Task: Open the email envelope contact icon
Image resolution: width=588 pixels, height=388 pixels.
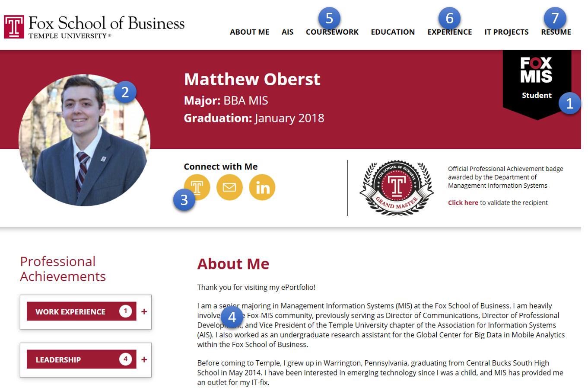Action: tap(229, 187)
